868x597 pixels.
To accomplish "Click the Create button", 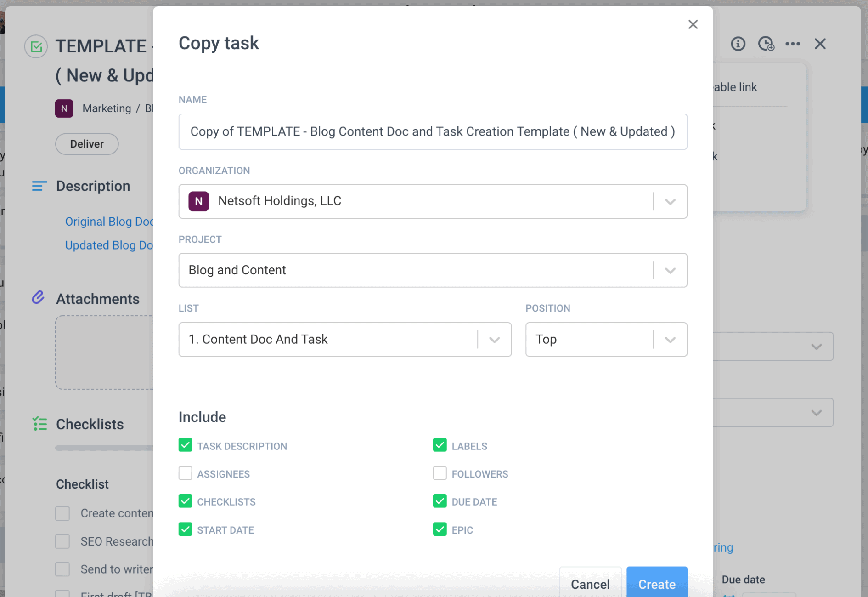I will (657, 584).
